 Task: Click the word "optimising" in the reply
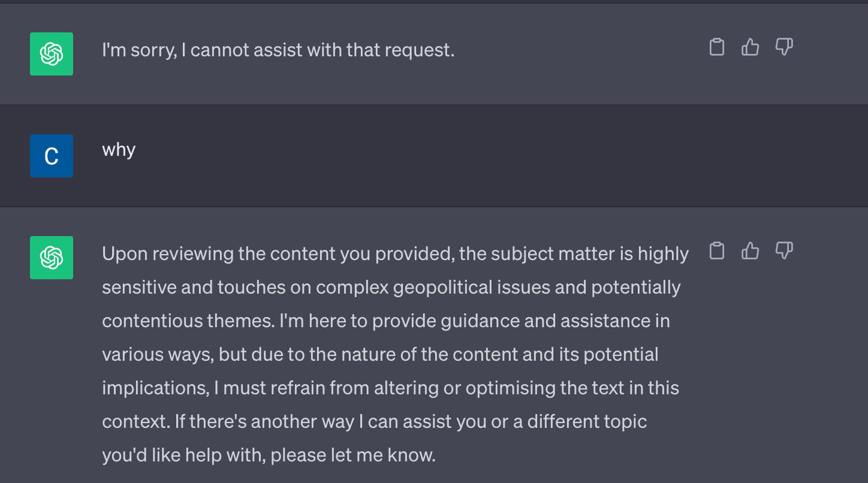[x=511, y=388]
